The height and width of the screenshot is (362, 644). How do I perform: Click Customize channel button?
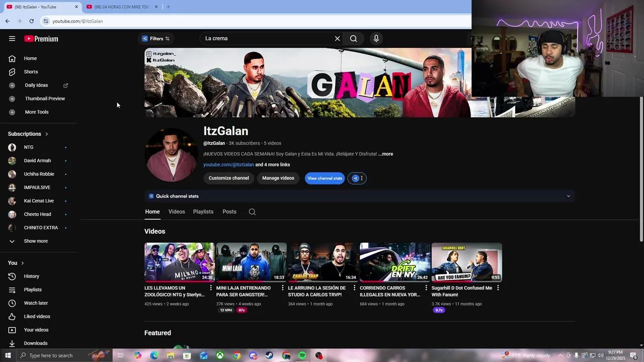click(x=228, y=178)
